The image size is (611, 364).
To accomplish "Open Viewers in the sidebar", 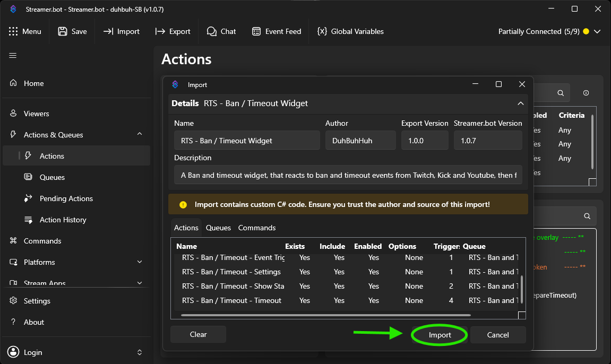I will [76, 114].
